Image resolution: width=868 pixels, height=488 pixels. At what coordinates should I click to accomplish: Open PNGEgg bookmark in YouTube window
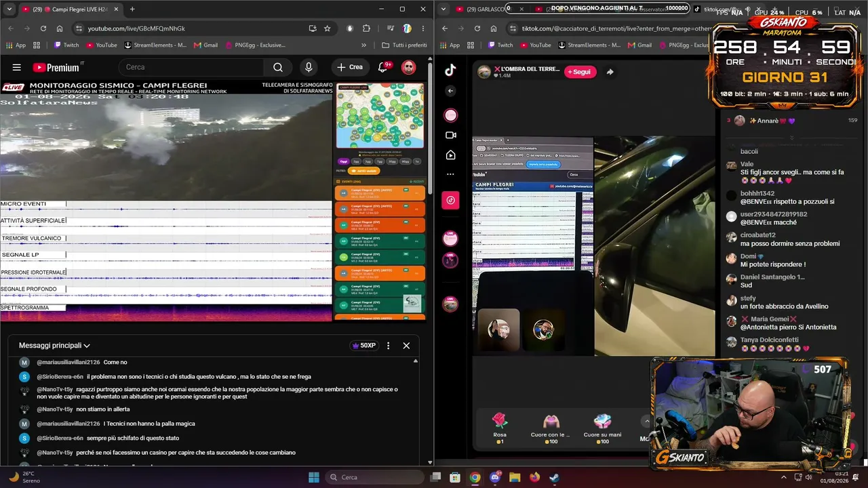point(255,45)
